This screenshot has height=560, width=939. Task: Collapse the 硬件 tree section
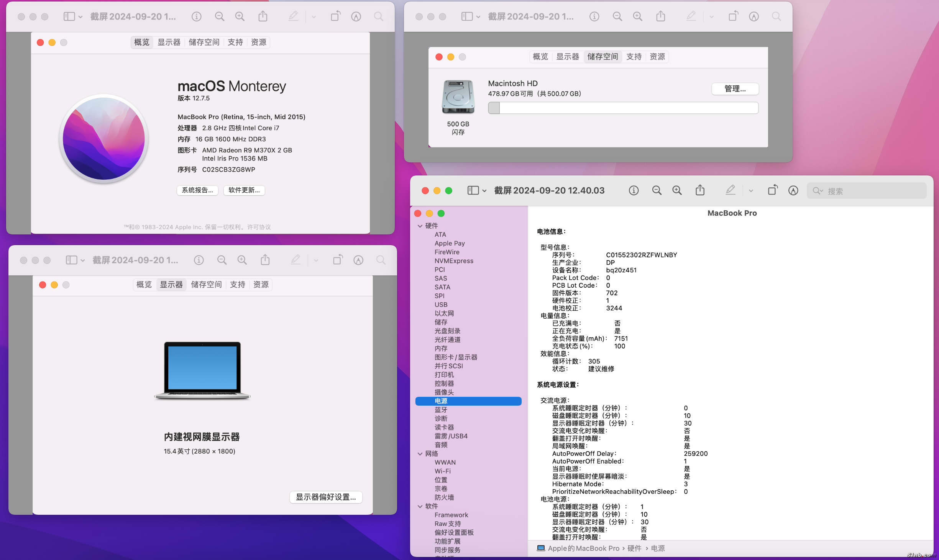tap(420, 226)
